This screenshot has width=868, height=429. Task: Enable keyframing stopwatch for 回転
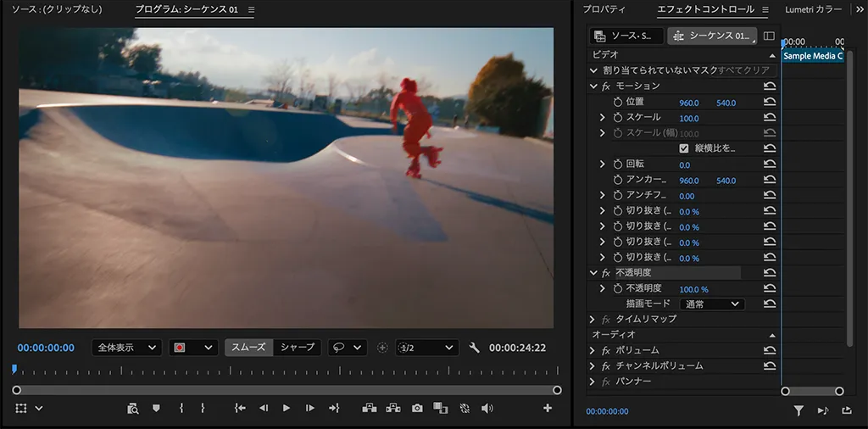(617, 164)
